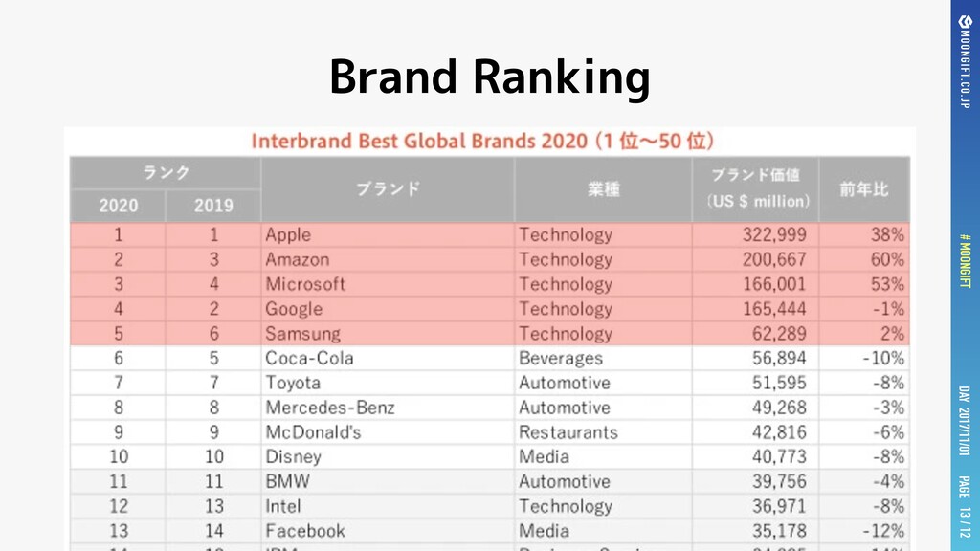This screenshot has width=980, height=551.
Task: Click McDonald's Restaurants category cell
Action: pyautogui.click(x=603, y=432)
